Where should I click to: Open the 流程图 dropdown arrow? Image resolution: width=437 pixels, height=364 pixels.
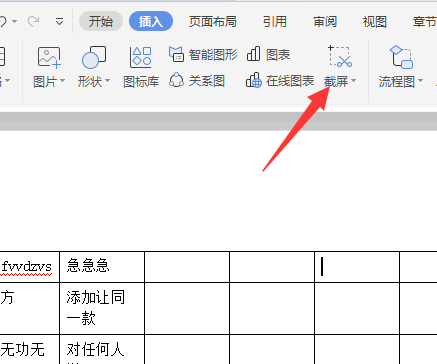point(420,81)
